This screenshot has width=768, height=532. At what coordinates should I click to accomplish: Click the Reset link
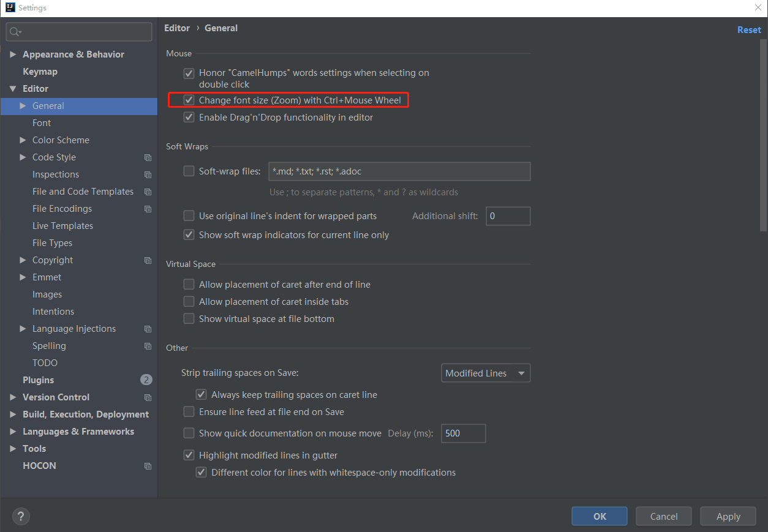coord(749,29)
